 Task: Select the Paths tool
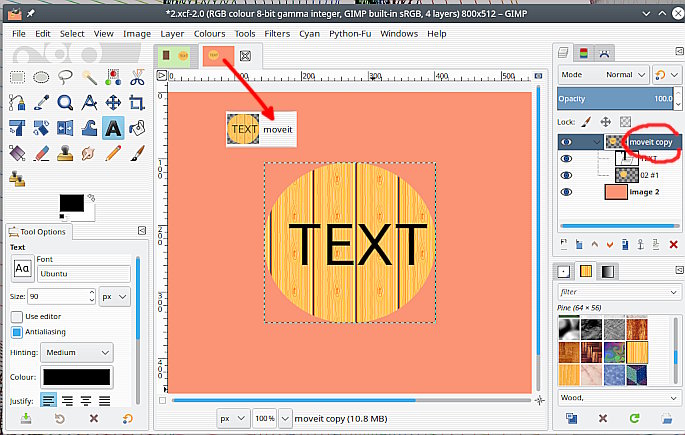coord(17,103)
